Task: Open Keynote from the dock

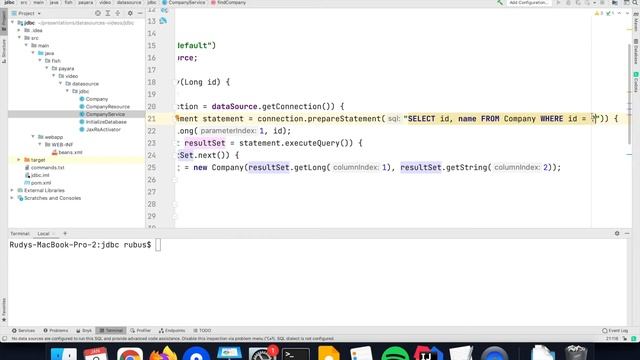Action: 229,353
